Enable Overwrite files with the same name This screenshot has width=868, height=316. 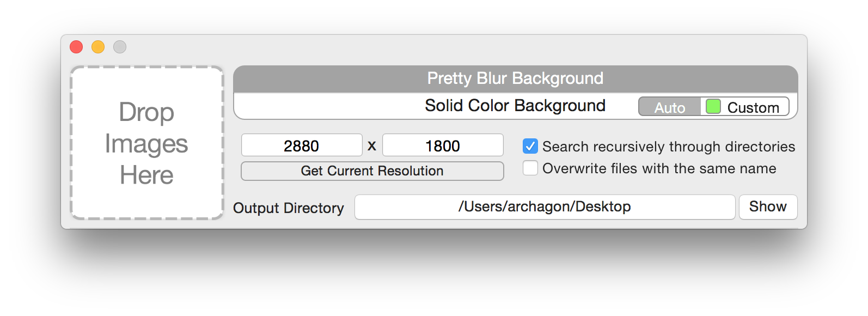(530, 168)
